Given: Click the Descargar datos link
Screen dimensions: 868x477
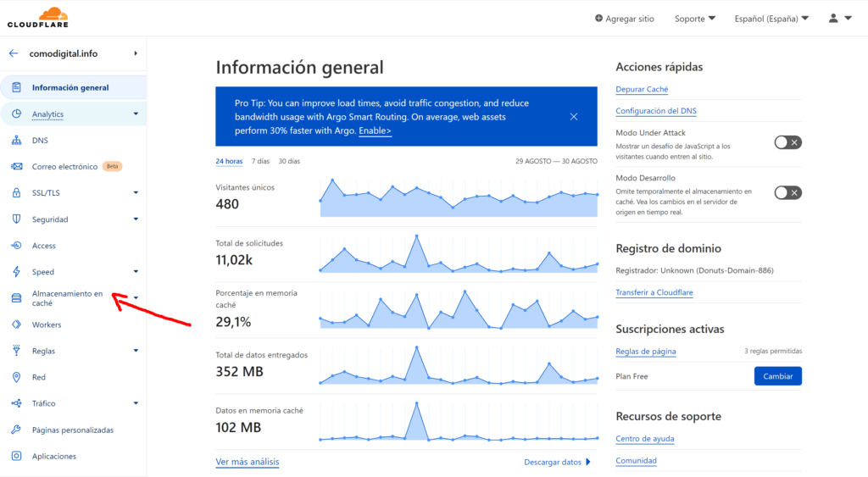Looking at the screenshot, I should (553, 462).
